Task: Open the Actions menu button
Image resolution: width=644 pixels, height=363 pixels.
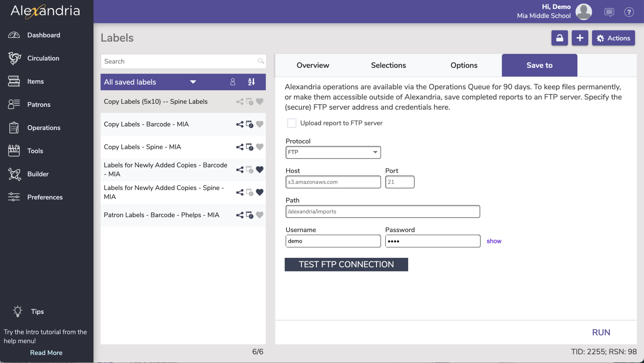Action: pyautogui.click(x=613, y=38)
